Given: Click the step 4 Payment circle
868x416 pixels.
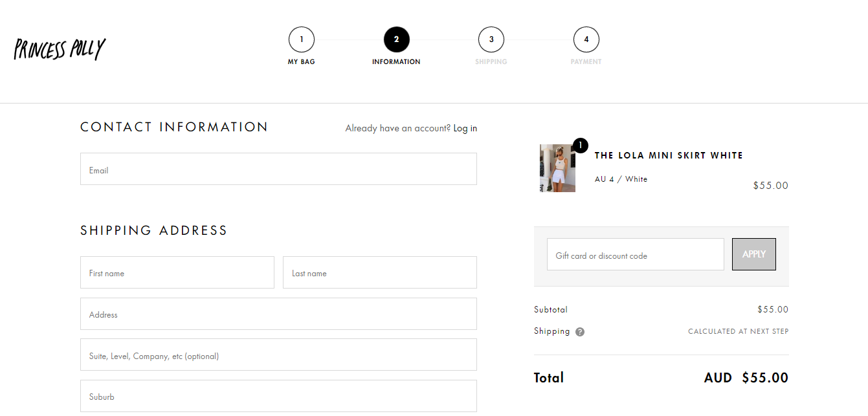Looking at the screenshot, I should coord(586,39).
